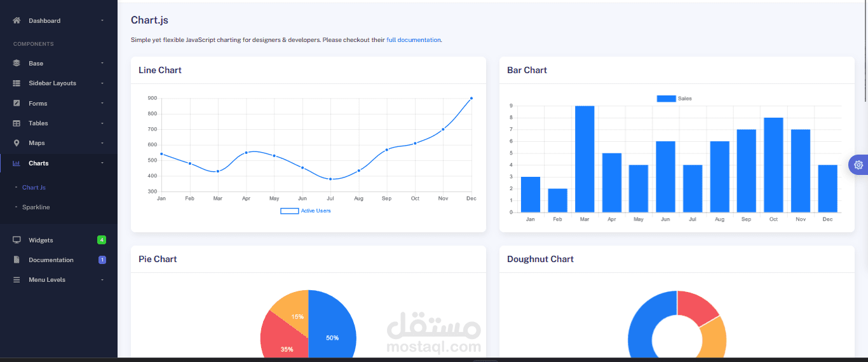
Task: Click the Jul data point on line chart
Action: pyautogui.click(x=330, y=179)
